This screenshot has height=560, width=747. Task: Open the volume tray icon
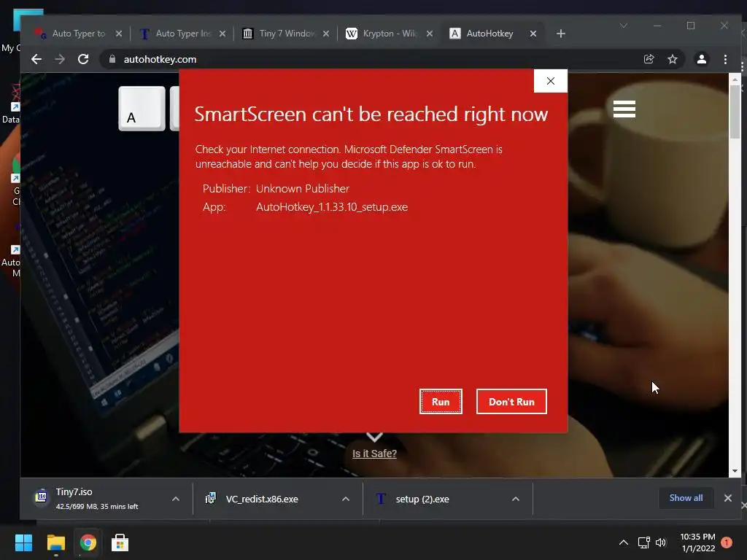click(x=661, y=542)
